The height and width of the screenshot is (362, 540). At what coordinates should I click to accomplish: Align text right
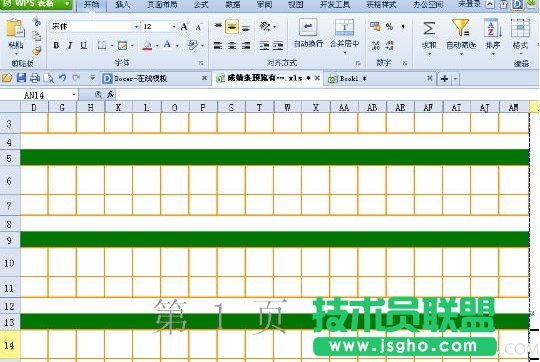click(246, 45)
